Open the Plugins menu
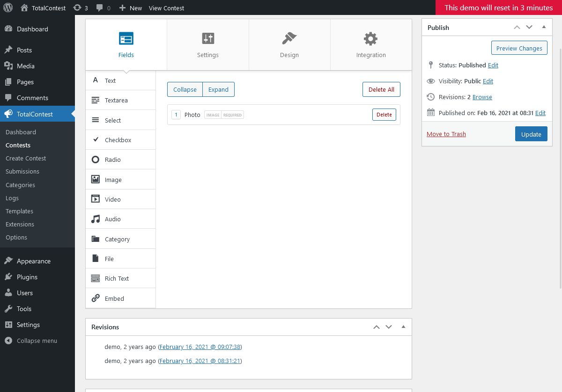This screenshot has height=392, width=562. pos(37,277)
